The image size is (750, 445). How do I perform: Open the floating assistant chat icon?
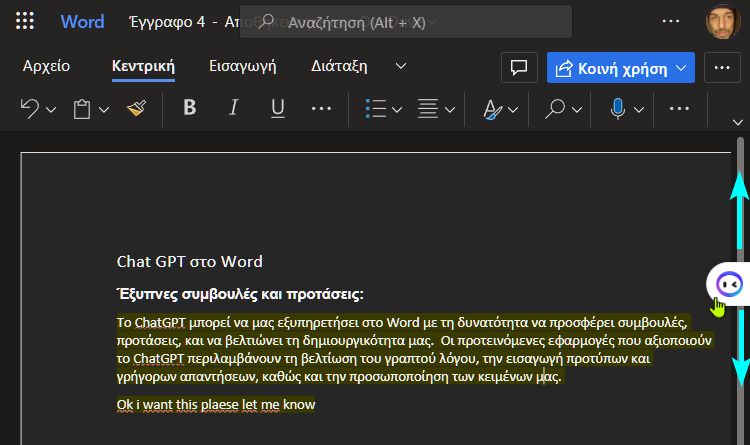click(729, 284)
